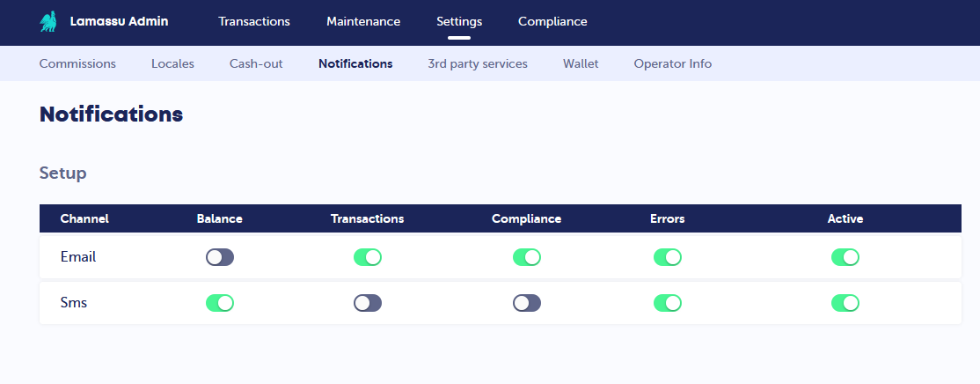Screen dimensions: 980x384
Task: Switch to the Wallet tab
Action: click(x=581, y=63)
